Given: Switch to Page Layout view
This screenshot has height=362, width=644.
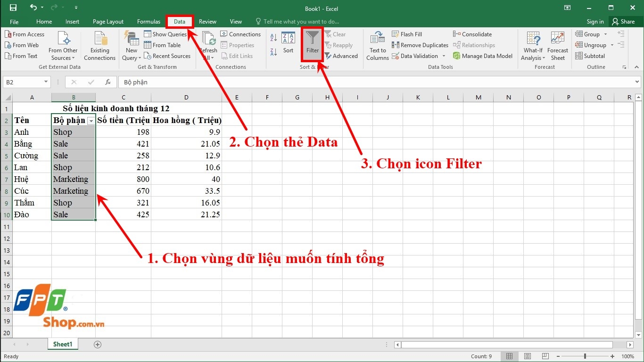Looking at the screenshot, I should click(x=528, y=356).
